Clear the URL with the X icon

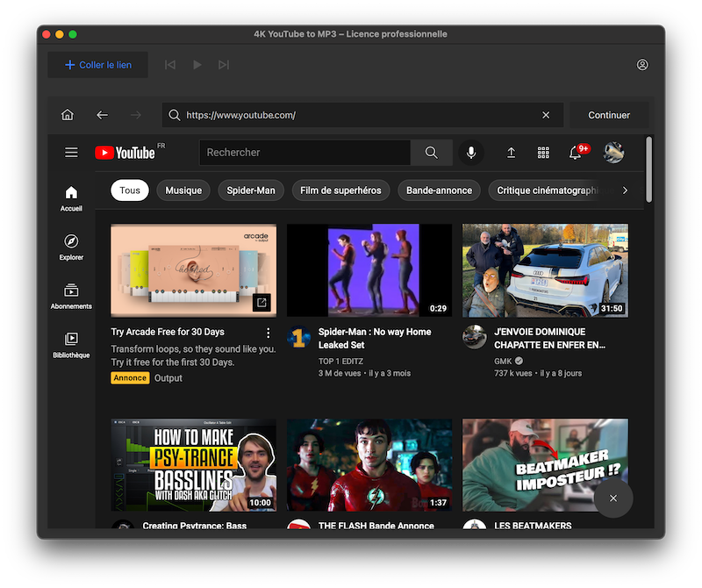pyautogui.click(x=546, y=115)
